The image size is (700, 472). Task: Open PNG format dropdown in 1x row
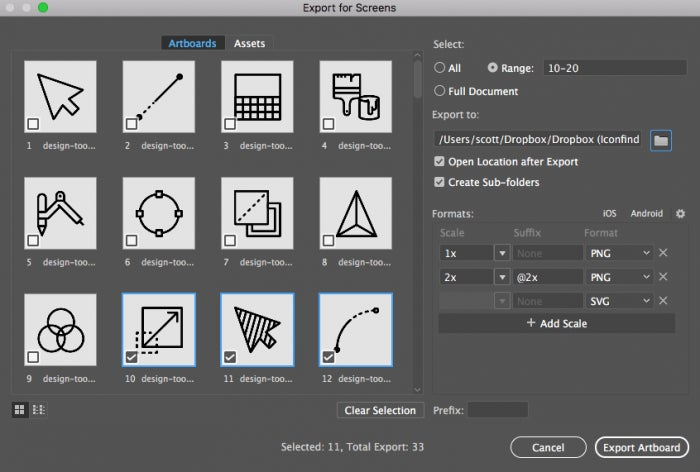(619, 253)
